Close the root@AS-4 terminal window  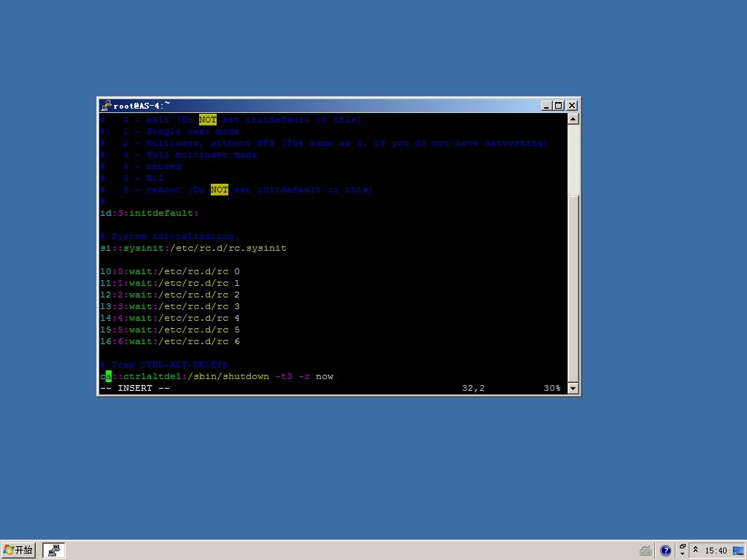click(572, 106)
